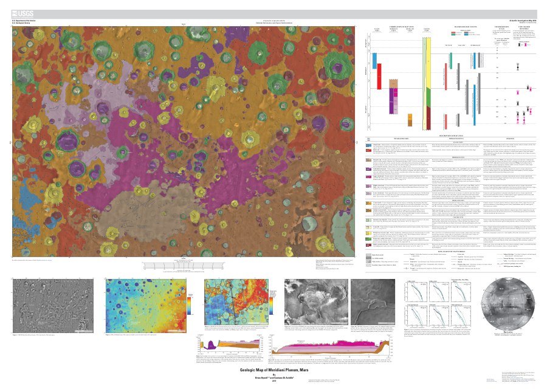Open the blue-to-red elevation map figure

pyautogui.click(x=146, y=306)
